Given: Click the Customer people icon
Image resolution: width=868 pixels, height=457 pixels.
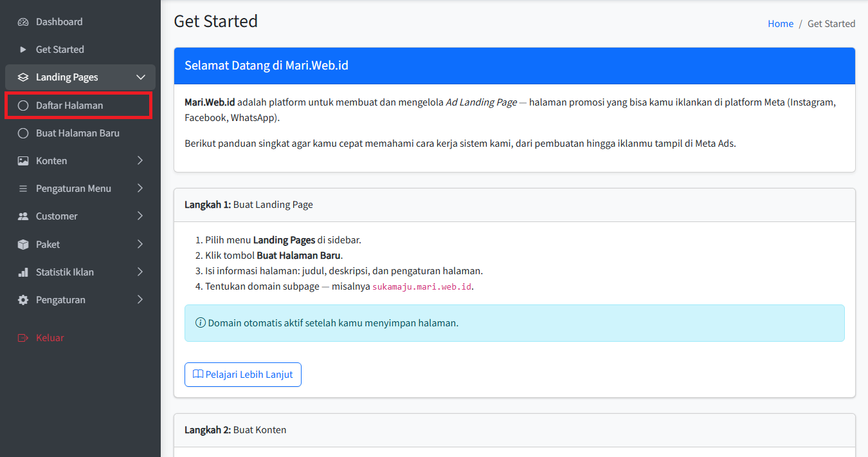Looking at the screenshot, I should [23, 216].
